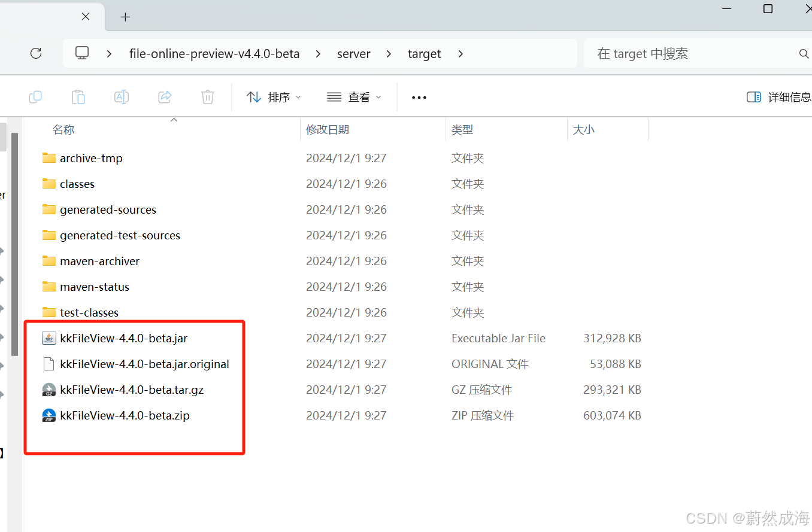The width and height of the screenshot is (812, 532).
Task: Expand the chevron after file-online-preview-v4.4.0-beta
Action: tap(318, 54)
